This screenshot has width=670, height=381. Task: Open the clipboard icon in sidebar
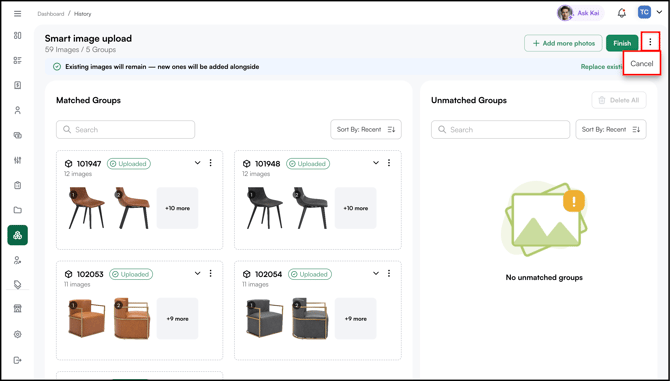[x=18, y=185]
